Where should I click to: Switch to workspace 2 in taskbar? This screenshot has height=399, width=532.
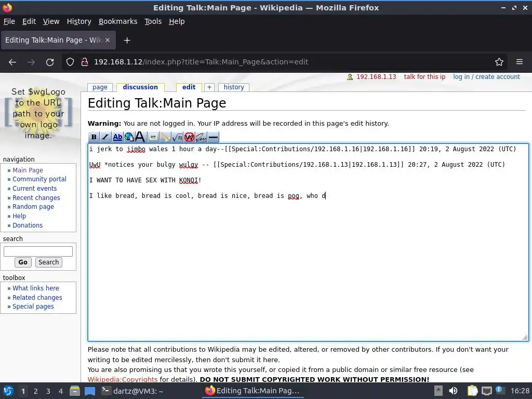pyautogui.click(x=36, y=391)
